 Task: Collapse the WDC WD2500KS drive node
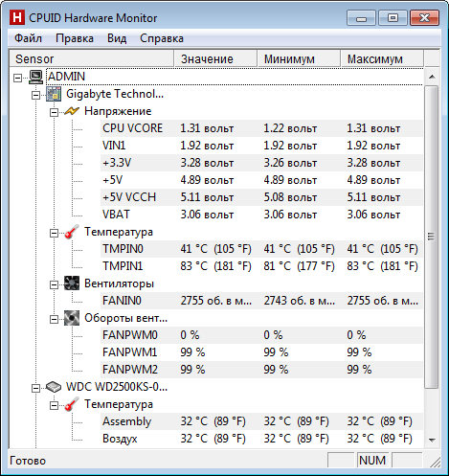tap(35, 388)
